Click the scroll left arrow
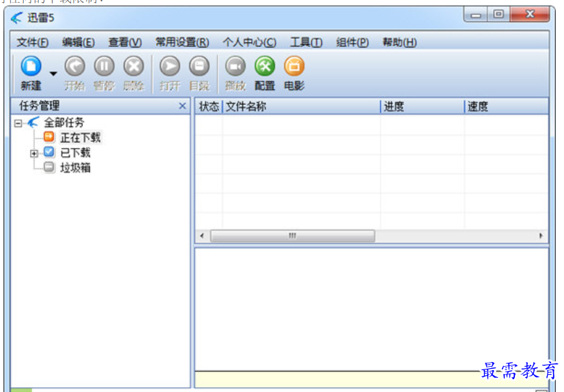This screenshot has height=392, width=564. pos(202,236)
